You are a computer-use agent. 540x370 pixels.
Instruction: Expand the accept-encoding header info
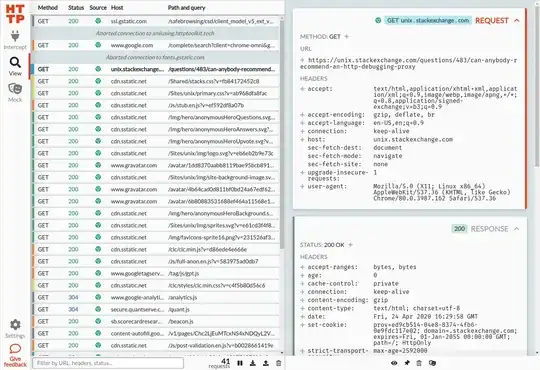[302, 114]
